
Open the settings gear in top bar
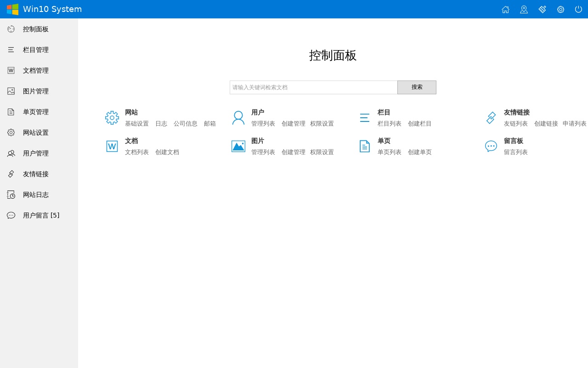(x=560, y=9)
